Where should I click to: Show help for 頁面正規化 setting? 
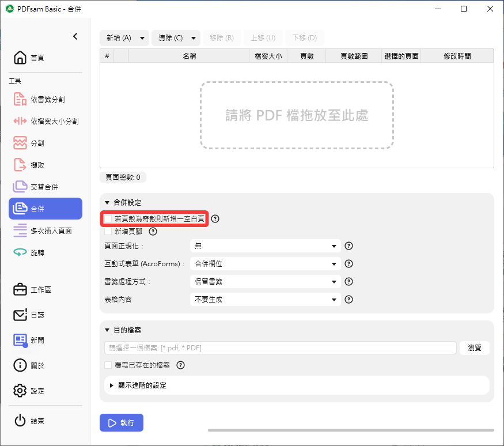point(348,246)
